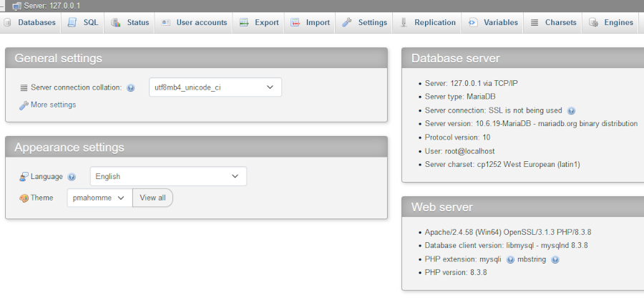Image resolution: width=644 pixels, height=298 pixels.
Task: Click the Server charset cp1252 line
Action: (x=502, y=165)
